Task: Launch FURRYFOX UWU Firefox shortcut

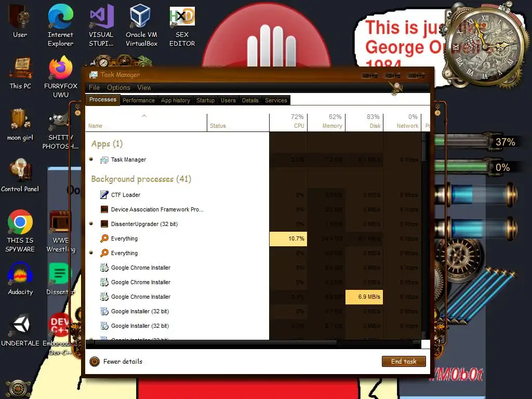Action: [x=61, y=77]
